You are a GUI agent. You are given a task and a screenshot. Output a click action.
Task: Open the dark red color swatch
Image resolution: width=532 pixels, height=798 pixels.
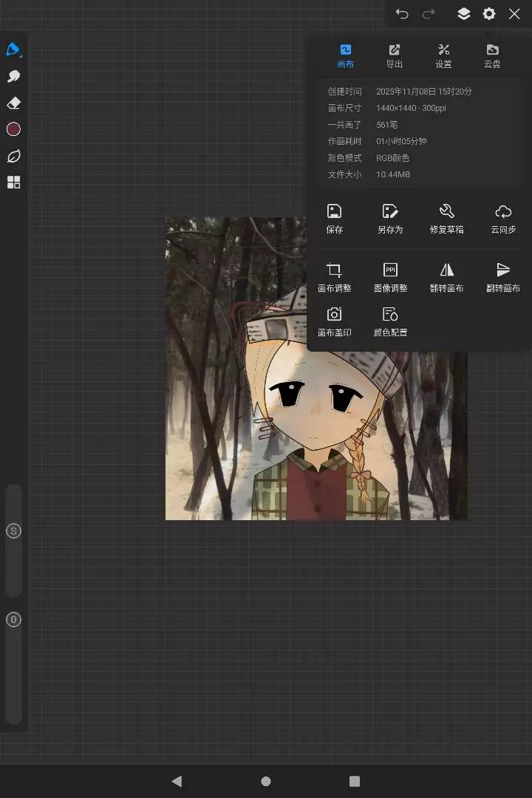(x=13, y=129)
